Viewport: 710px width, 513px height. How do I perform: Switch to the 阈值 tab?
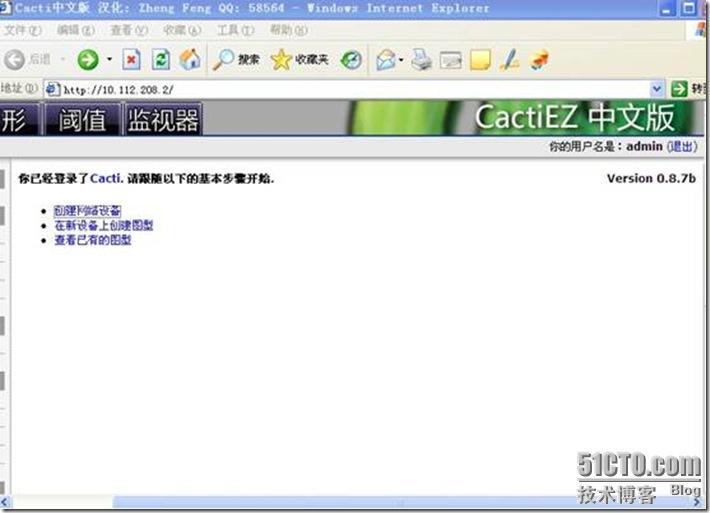[x=82, y=120]
